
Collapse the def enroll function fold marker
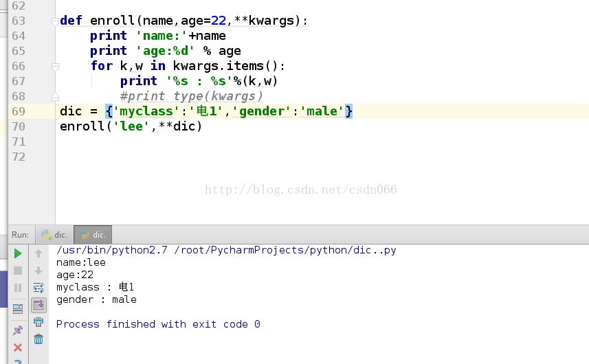[55, 21]
